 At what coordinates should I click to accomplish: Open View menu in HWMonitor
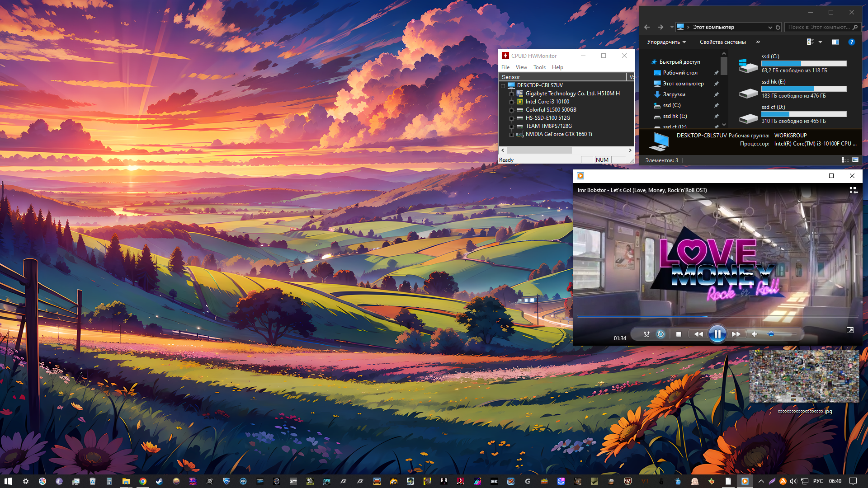click(x=521, y=67)
